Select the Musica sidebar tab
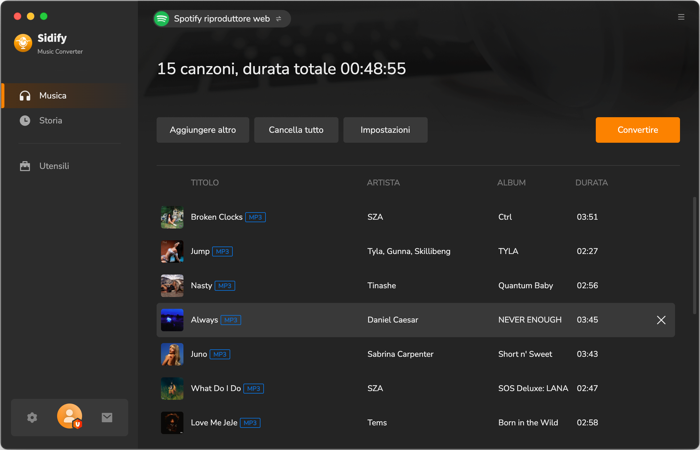Screen dimensions: 700x450 click(x=66, y=96)
